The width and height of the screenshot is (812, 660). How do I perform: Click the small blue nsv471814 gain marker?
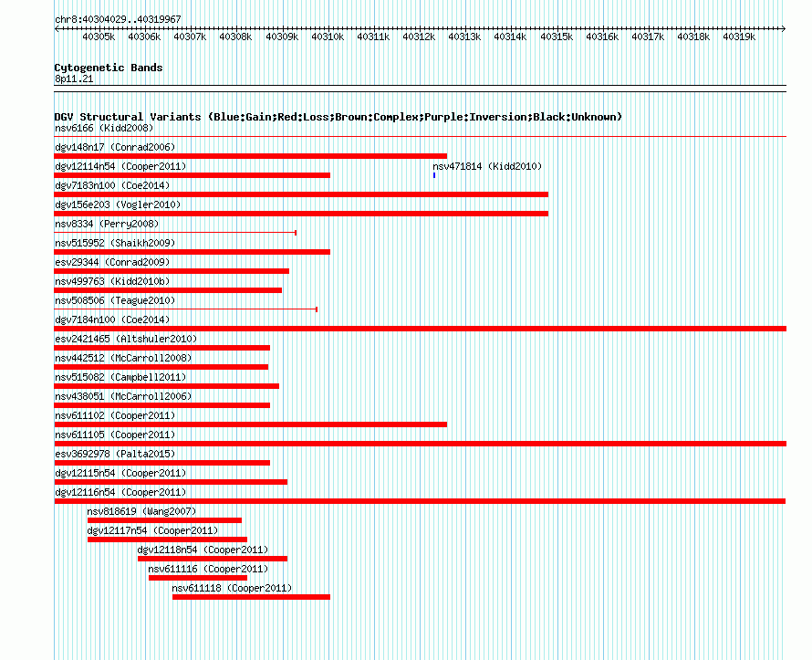[434, 175]
